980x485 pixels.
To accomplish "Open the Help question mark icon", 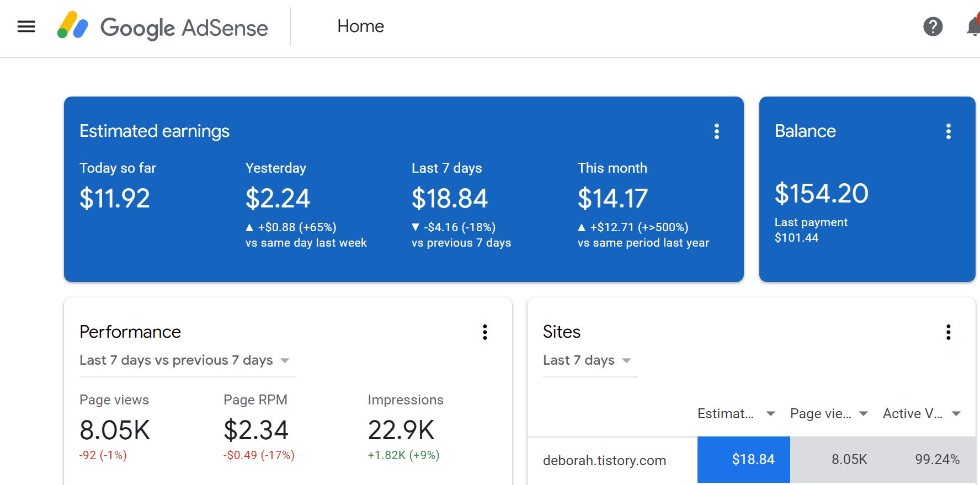I will pyautogui.click(x=933, y=26).
